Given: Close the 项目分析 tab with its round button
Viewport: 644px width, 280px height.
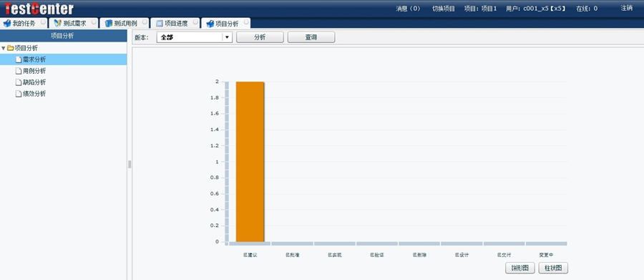Looking at the screenshot, I should [246, 21].
